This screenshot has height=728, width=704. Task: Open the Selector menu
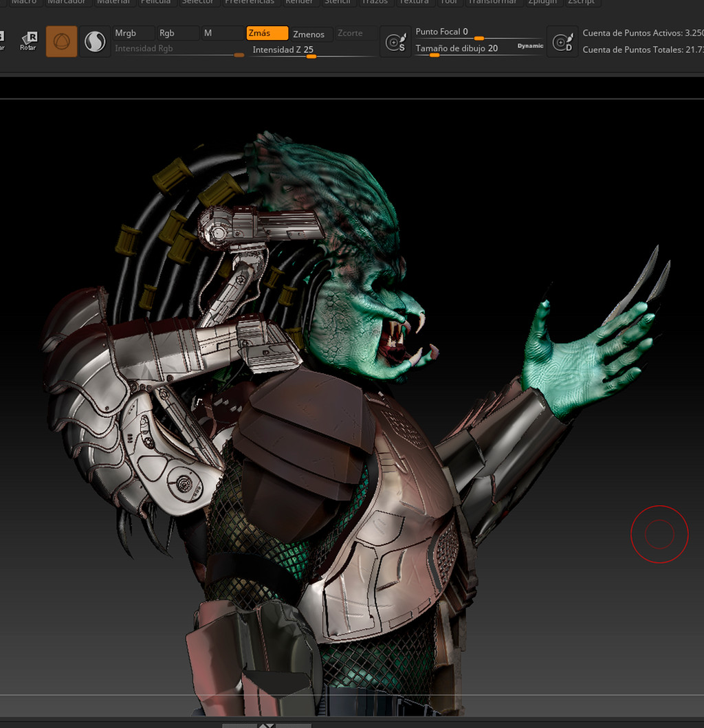coord(197,2)
